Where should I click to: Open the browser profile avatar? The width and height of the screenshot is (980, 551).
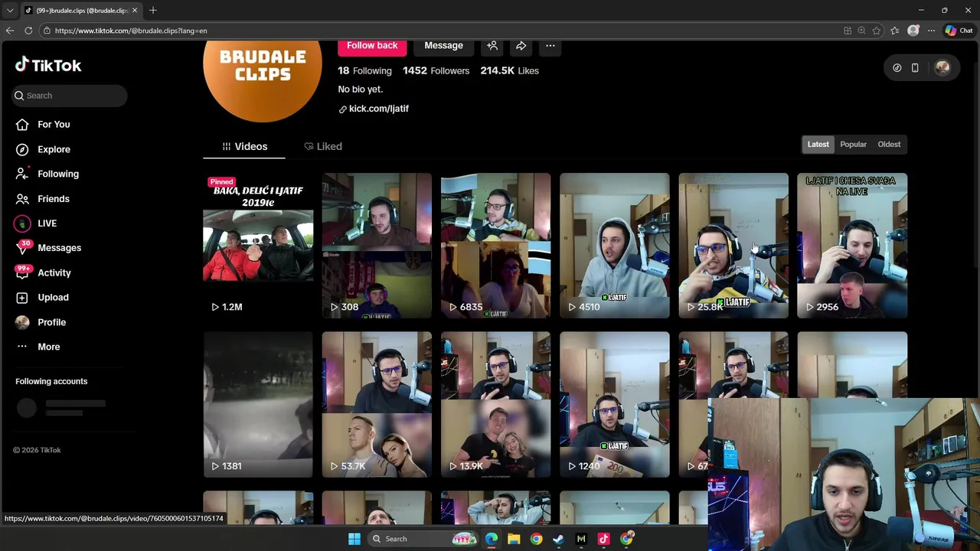(913, 31)
